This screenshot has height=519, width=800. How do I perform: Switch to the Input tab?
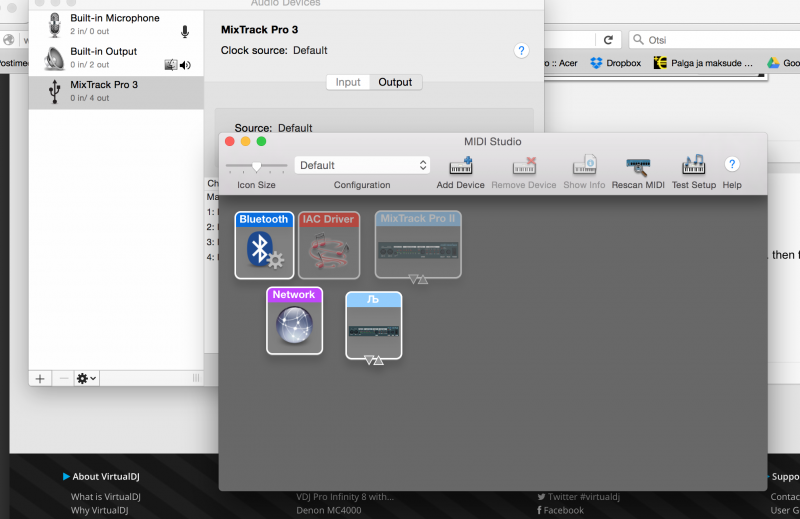(x=348, y=82)
